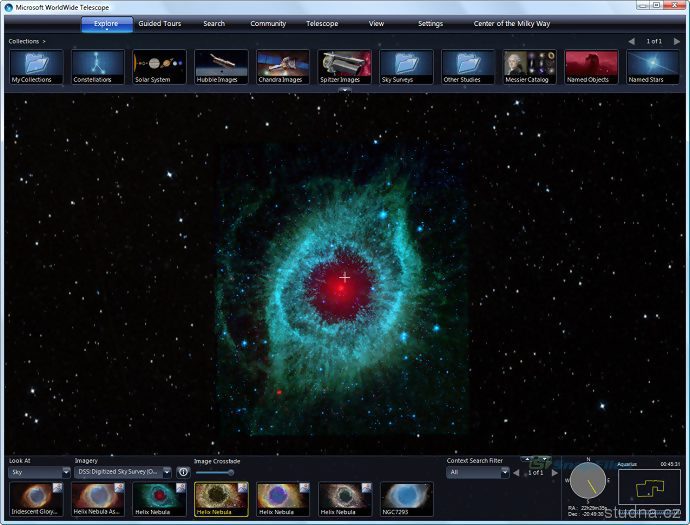Go to previous context results page
Image resolution: width=690 pixels, height=525 pixels.
point(516,473)
